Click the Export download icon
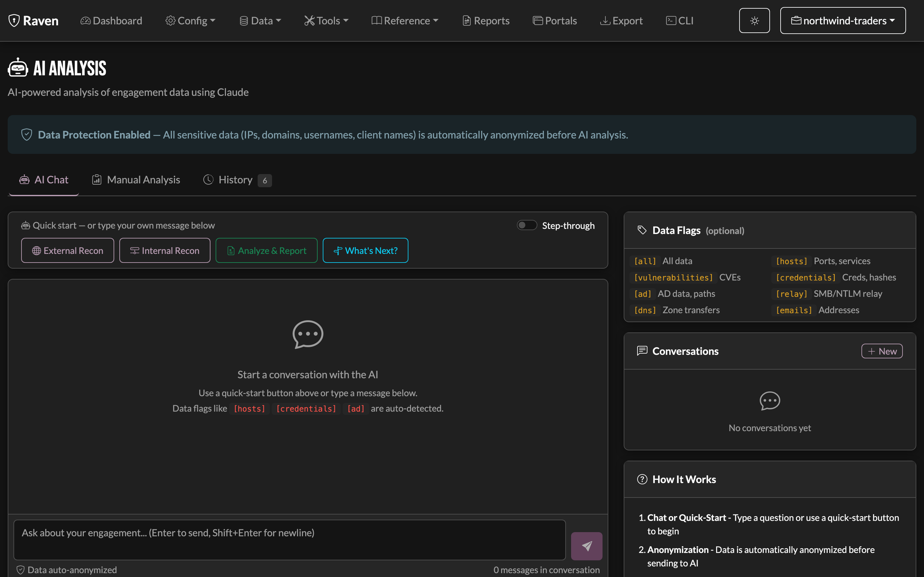The image size is (924, 577). (605, 21)
